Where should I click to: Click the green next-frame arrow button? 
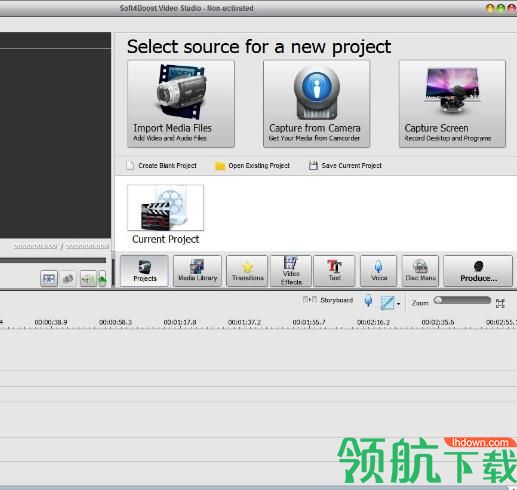102,278
